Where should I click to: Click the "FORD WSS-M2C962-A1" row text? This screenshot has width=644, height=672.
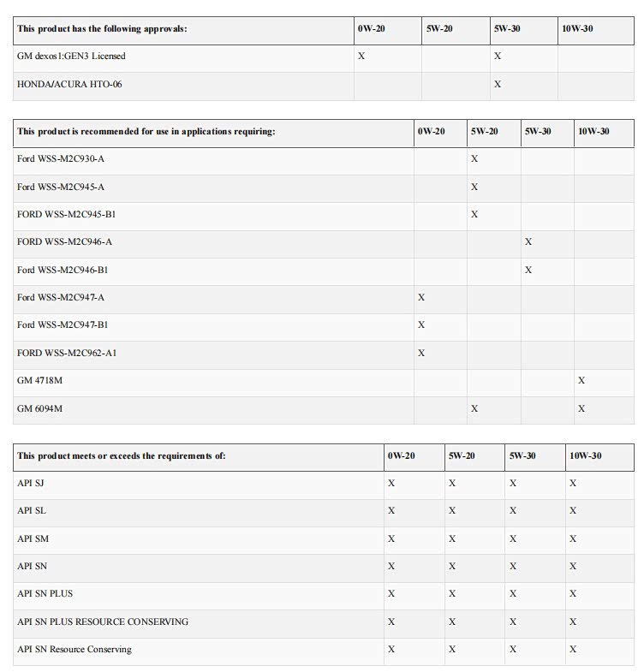tap(67, 353)
